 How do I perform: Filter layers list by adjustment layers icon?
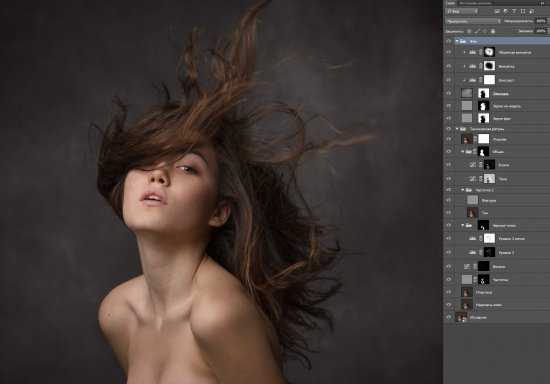[506, 12]
